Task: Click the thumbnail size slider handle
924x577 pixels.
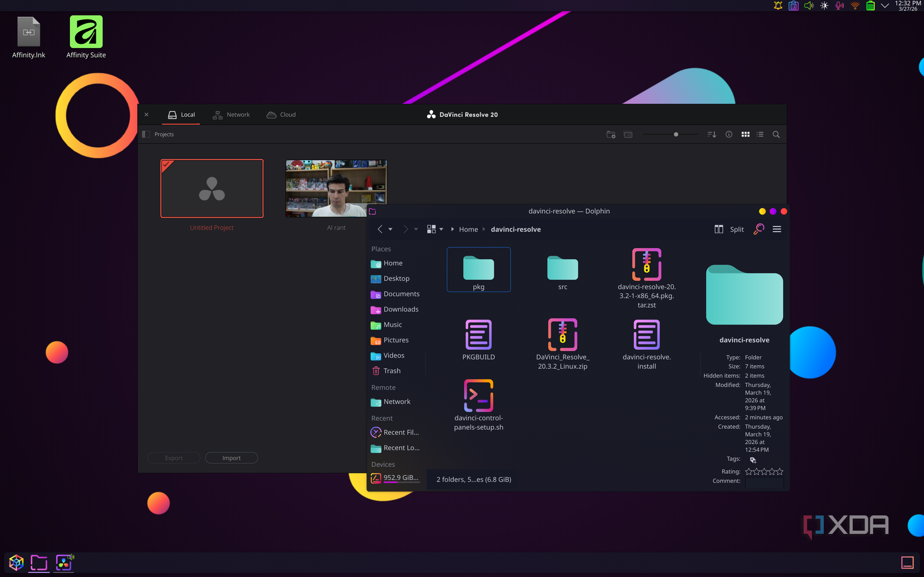Action: 676,134
